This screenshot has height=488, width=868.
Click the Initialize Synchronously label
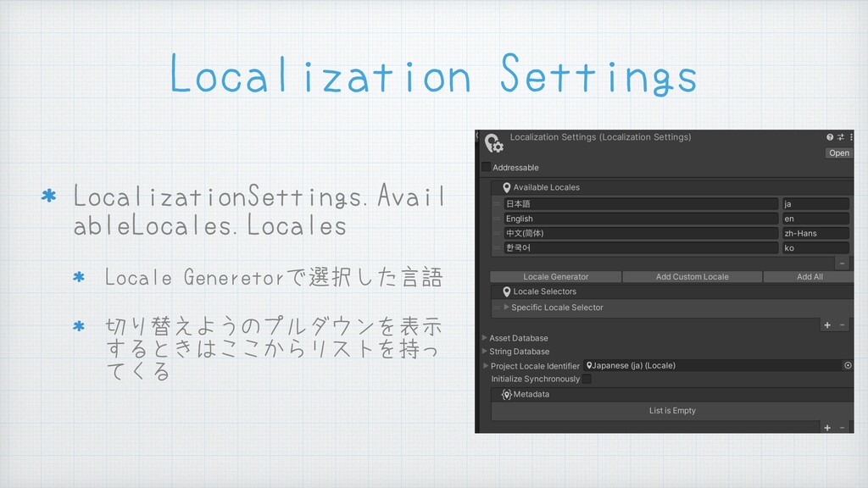point(536,379)
